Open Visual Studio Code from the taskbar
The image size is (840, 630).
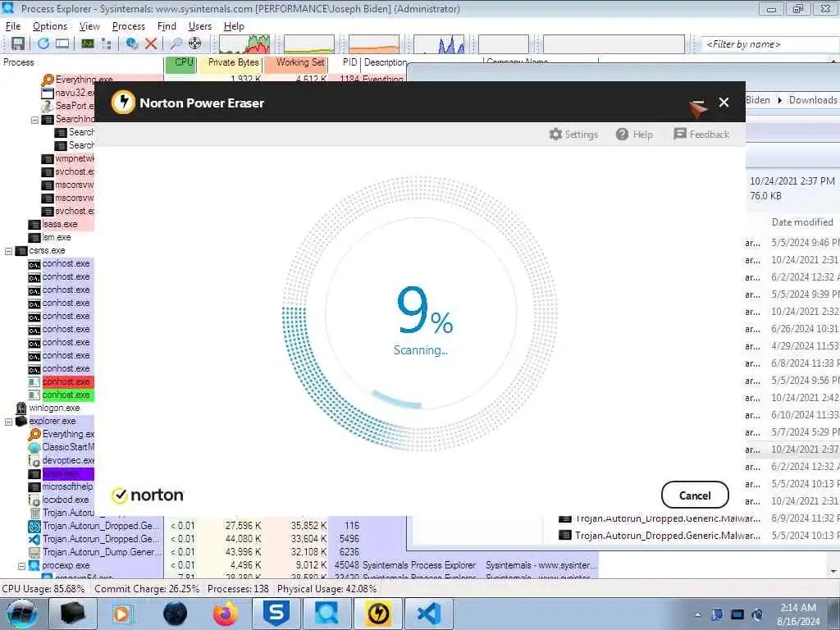point(428,614)
